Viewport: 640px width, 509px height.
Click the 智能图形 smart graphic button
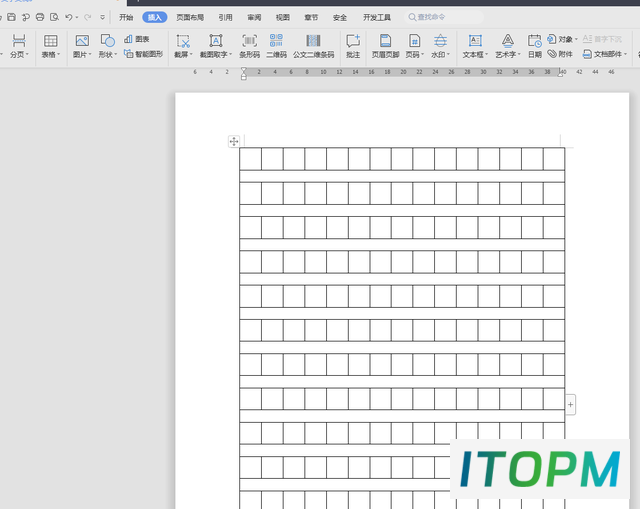[x=143, y=53]
